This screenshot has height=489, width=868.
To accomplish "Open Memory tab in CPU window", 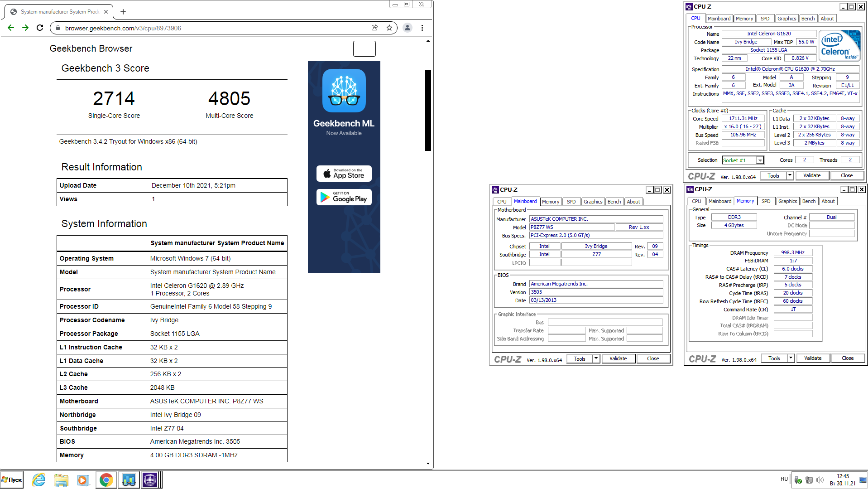I will (x=744, y=19).
